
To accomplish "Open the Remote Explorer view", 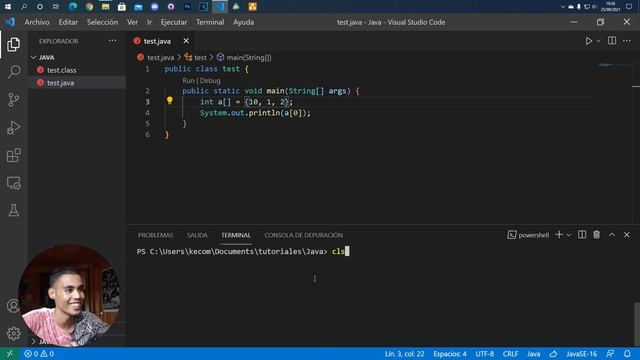I will [13, 183].
